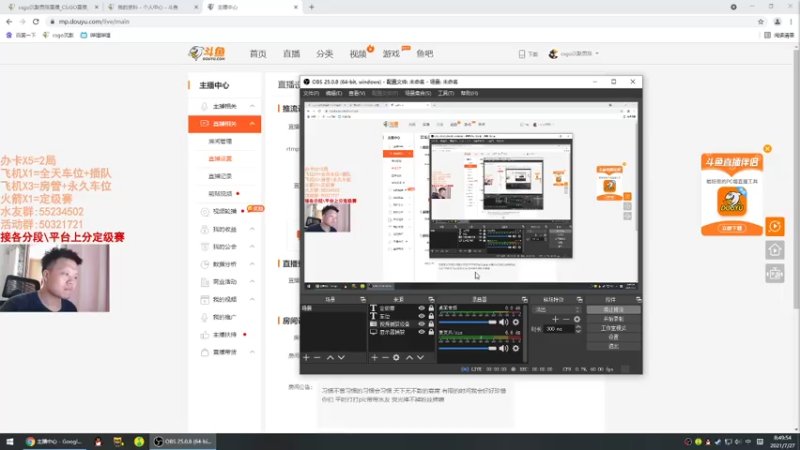Add a new scene in OBS scenes panel
This screenshot has height=450, width=800.
(306, 358)
